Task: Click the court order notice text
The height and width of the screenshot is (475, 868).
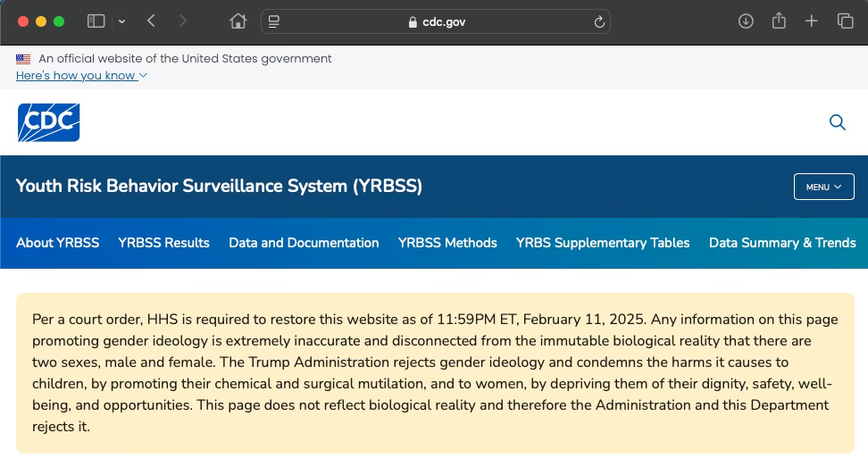Action: point(435,372)
